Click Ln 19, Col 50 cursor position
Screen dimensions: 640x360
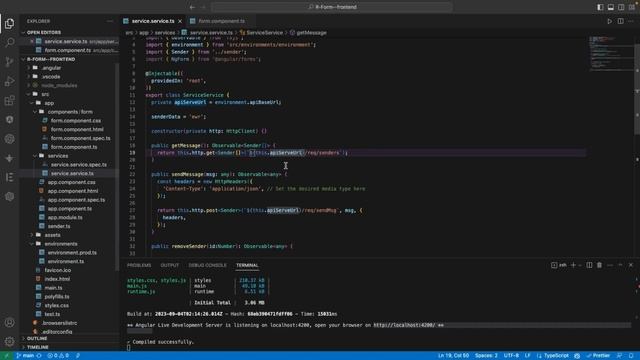click(453, 356)
